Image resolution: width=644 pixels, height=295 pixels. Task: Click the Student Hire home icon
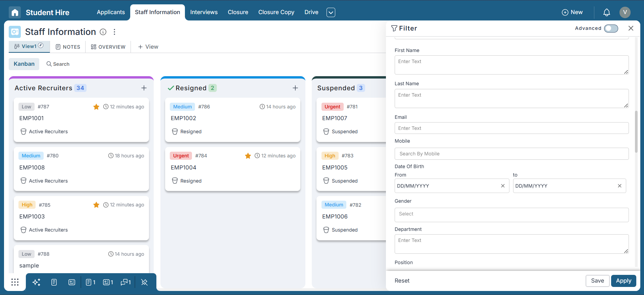coord(15,12)
